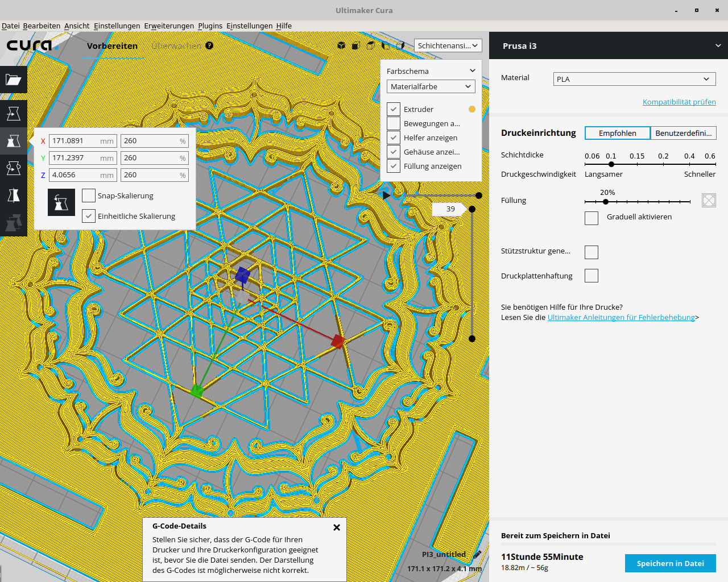728x582 pixels.
Task: Open a file with the folder icon
Action: point(14,80)
